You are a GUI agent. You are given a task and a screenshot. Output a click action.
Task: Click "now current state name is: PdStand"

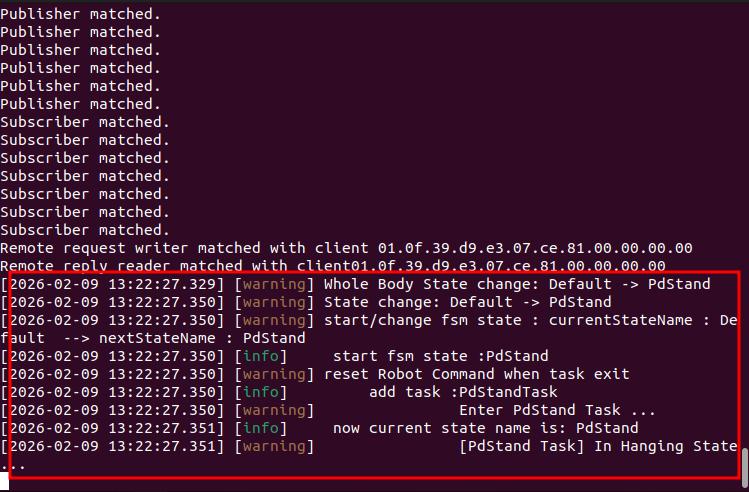[x=485, y=428]
